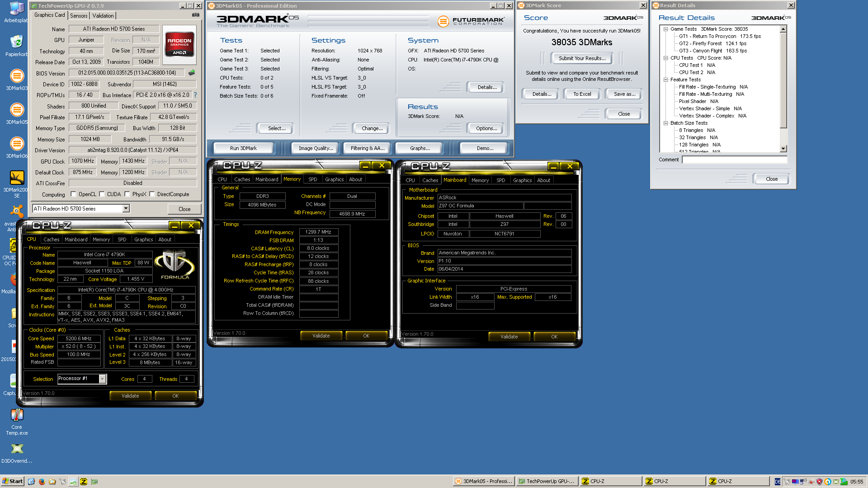
Task: Click the Change settings button
Action: [372, 128]
